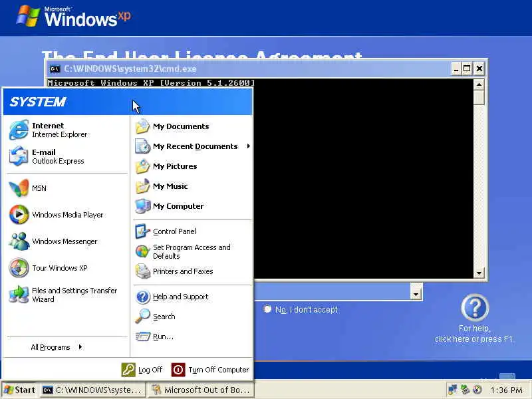Open Windows Messenger icon

(x=19, y=241)
